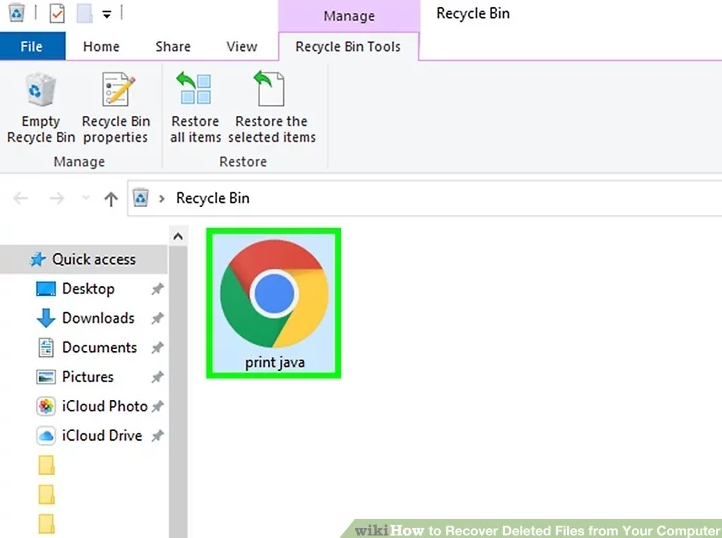This screenshot has width=722, height=538.
Task: Click the back navigation arrow
Action: 21,198
